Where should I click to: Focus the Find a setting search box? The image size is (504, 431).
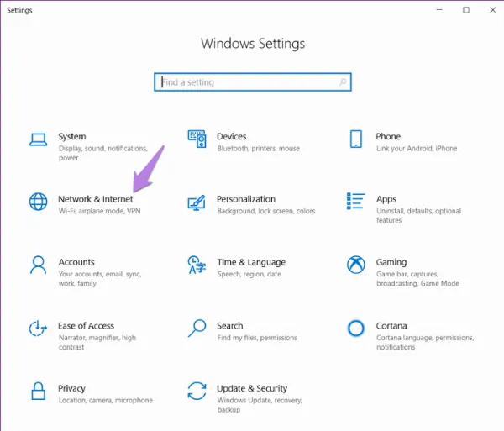coord(248,82)
